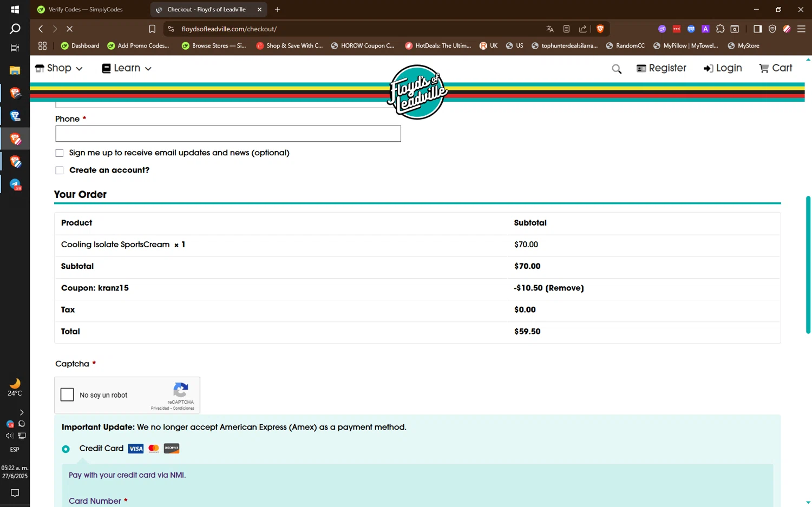Click the volume speaker tray icon
The width and height of the screenshot is (812, 507).
tap(9, 436)
